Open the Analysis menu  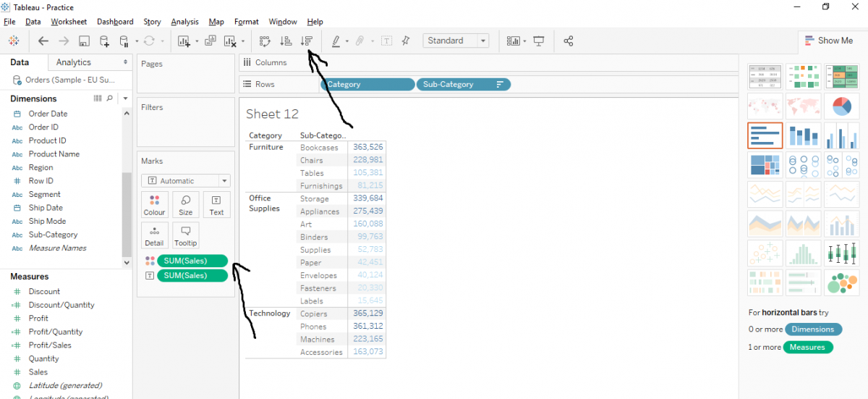[x=184, y=22]
